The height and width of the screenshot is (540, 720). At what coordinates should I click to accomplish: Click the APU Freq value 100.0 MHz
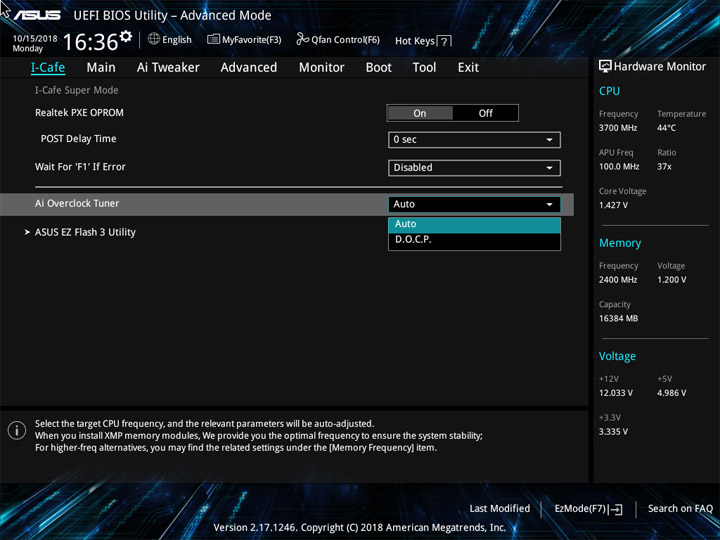click(619, 167)
